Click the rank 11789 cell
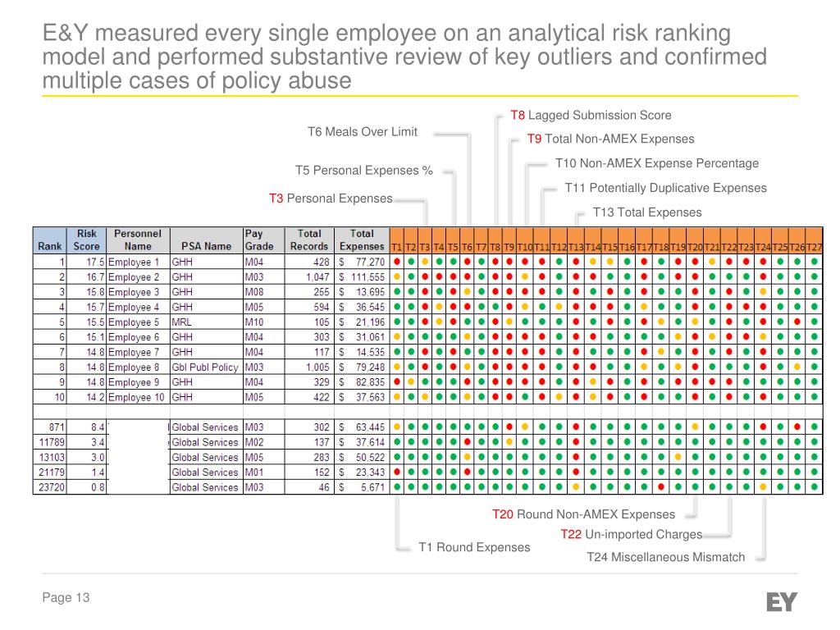Screen dimensions: 840x630 [x=50, y=442]
